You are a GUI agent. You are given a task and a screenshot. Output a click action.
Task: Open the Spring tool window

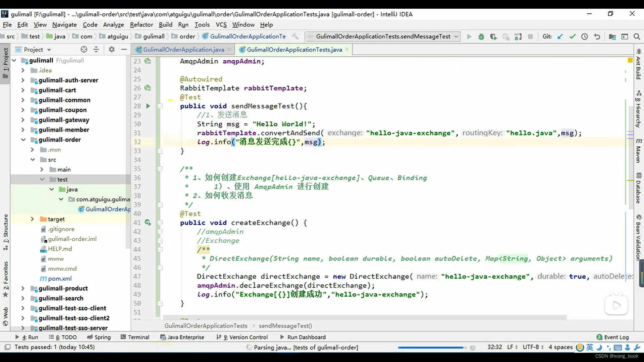point(99,337)
